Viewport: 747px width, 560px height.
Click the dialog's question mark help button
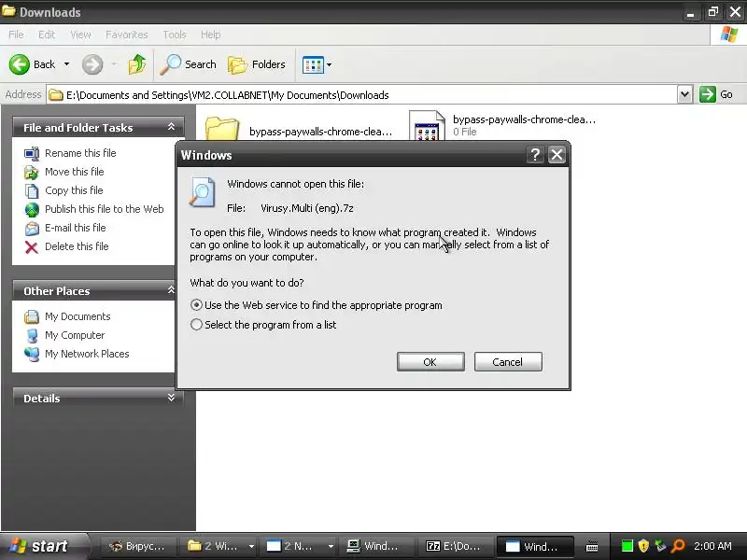[x=535, y=154]
